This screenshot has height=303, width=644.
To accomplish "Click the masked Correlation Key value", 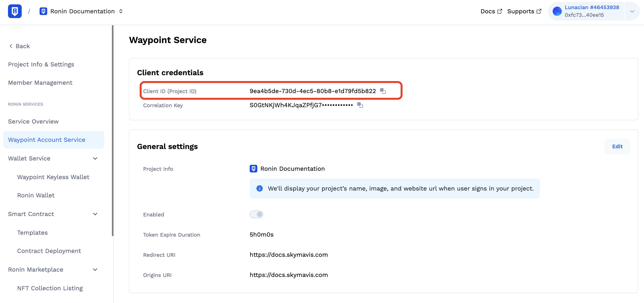I will [301, 105].
